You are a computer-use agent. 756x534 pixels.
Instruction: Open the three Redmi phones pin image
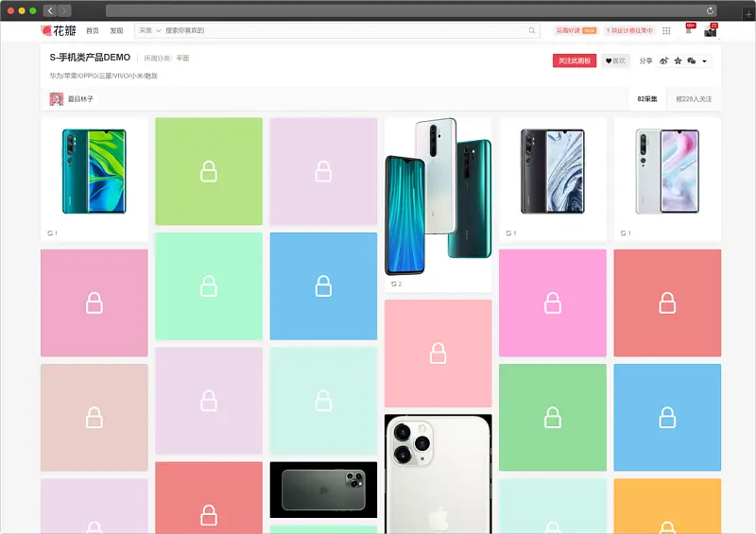pos(438,197)
